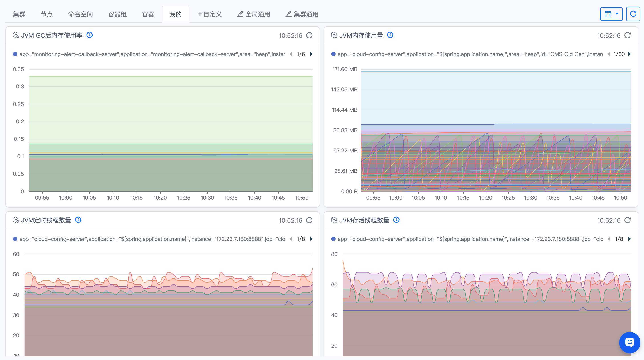
Task: Toggle cloud-config-server legend in JVM存活线程数量 chart
Action: [x=470, y=239]
